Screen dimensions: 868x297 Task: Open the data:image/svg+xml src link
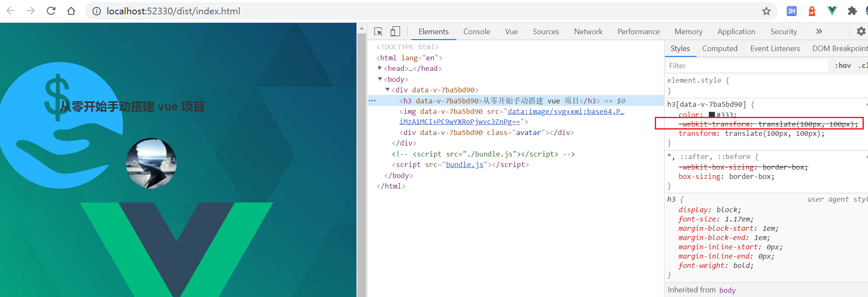pos(566,112)
